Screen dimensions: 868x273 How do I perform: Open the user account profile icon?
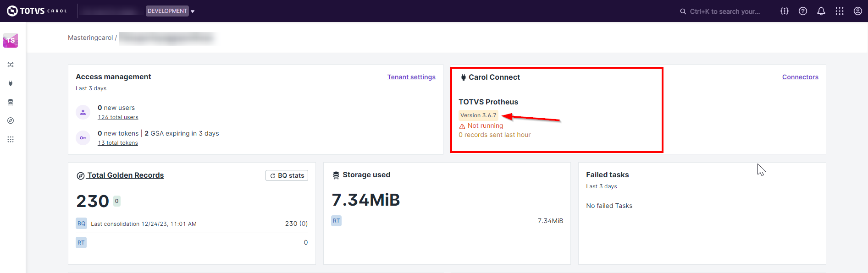[x=858, y=11]
